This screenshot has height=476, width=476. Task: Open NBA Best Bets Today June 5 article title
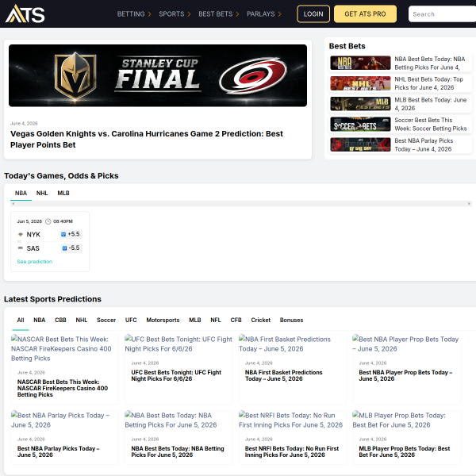click(178, 451)
